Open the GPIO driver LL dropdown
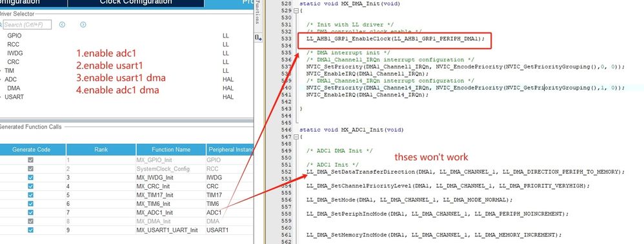 click(226, 36)
